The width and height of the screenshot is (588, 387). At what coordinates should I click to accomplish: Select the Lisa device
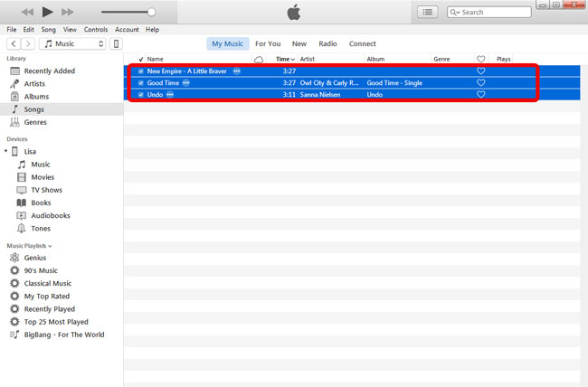pyautogui.click(x=30, y=152)
